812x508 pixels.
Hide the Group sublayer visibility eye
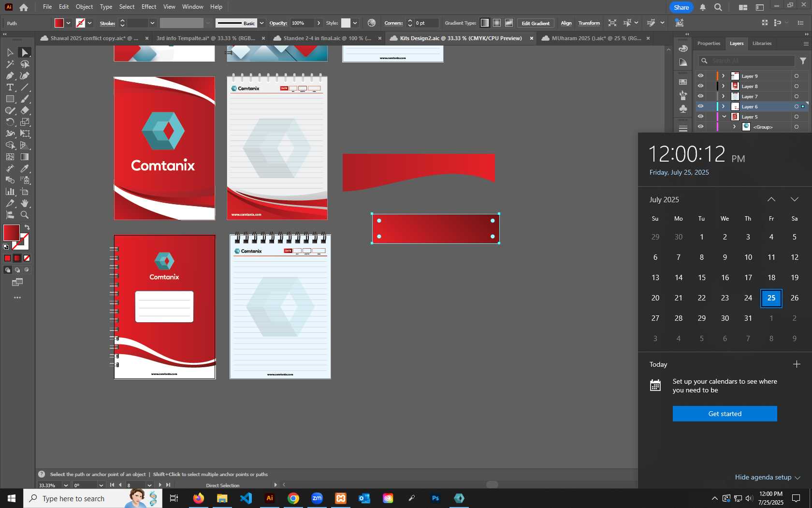(700, 127)
